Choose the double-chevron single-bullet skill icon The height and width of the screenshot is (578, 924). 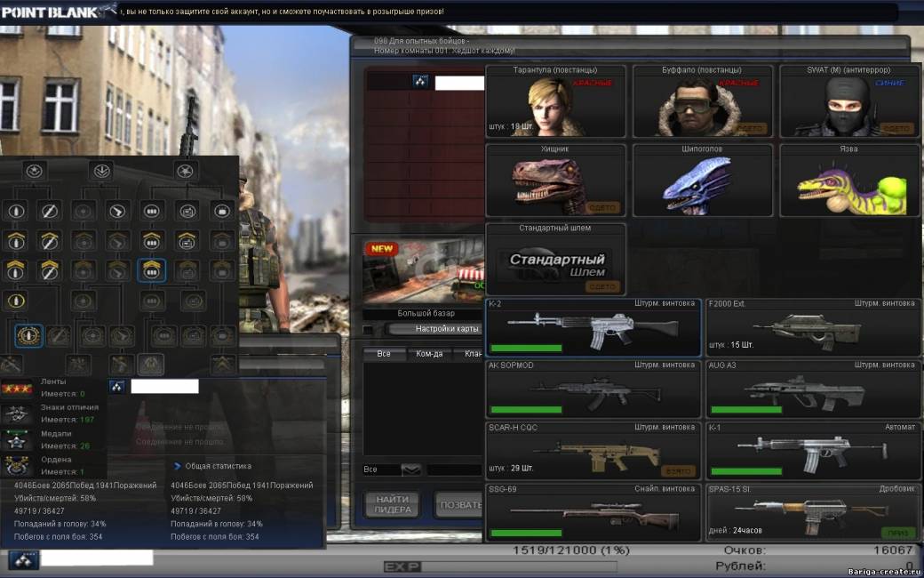(x=15, y=270)
